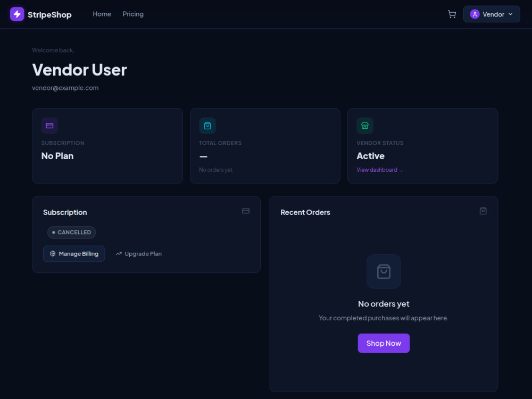Click the vendor@example.com email text
The height and width of the screenshot is (399, 532).
tap(65, 88)
